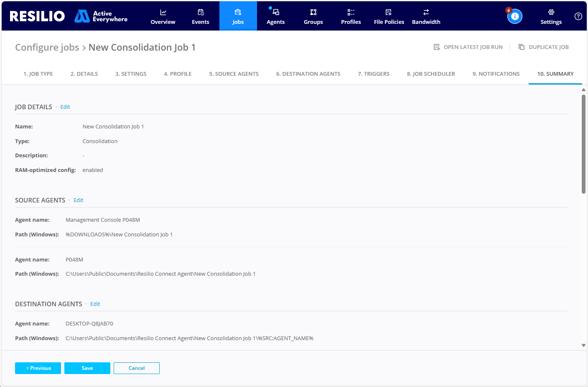This screenshot has width=588, height=387.
Task: Duplicate the current job
Action: point(544,47)
